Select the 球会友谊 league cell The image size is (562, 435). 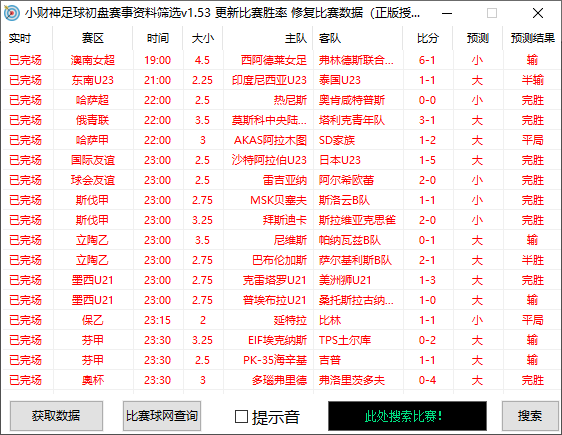[x=92, y=180]
